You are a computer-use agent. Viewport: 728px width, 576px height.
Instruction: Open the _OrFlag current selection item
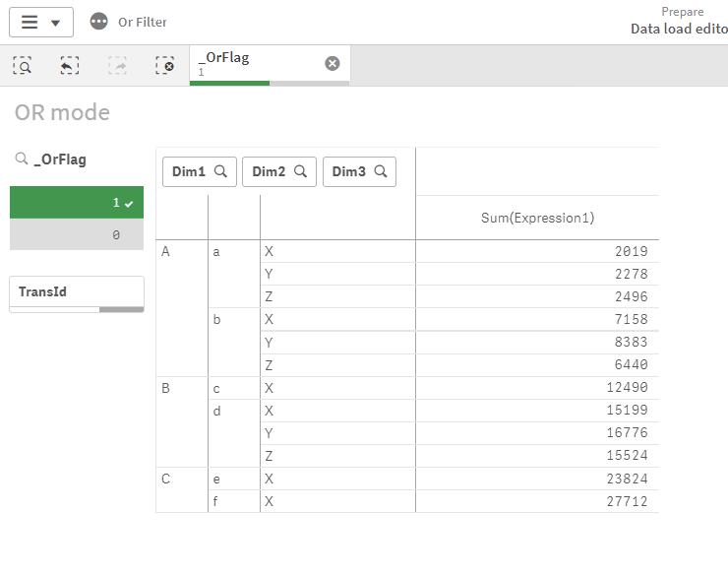pyautogui.click(x=256, y=63)
